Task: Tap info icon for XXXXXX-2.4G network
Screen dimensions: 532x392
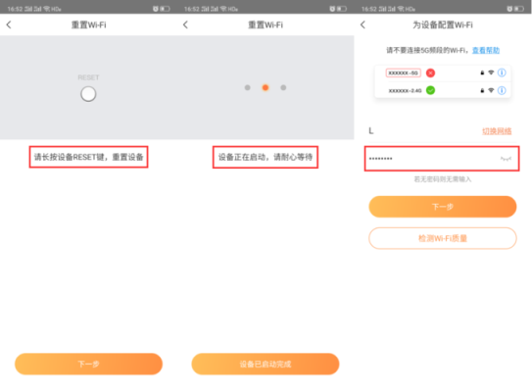Action: tap(502, 90)
